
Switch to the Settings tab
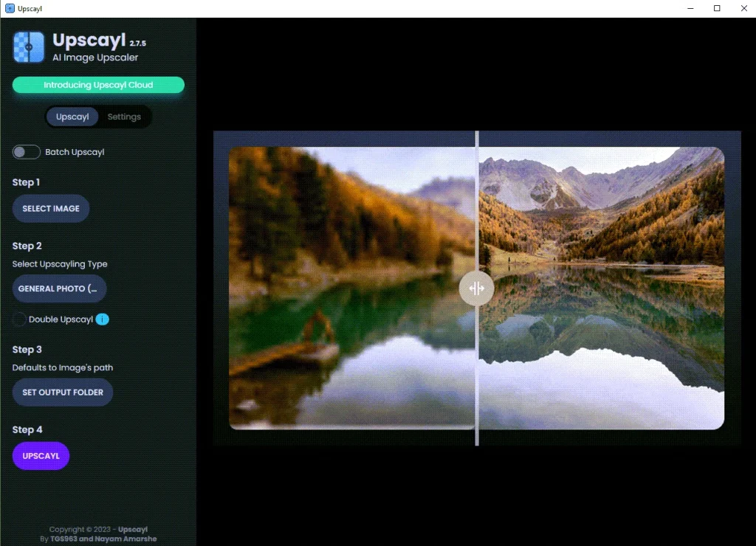tap(124, 117)
